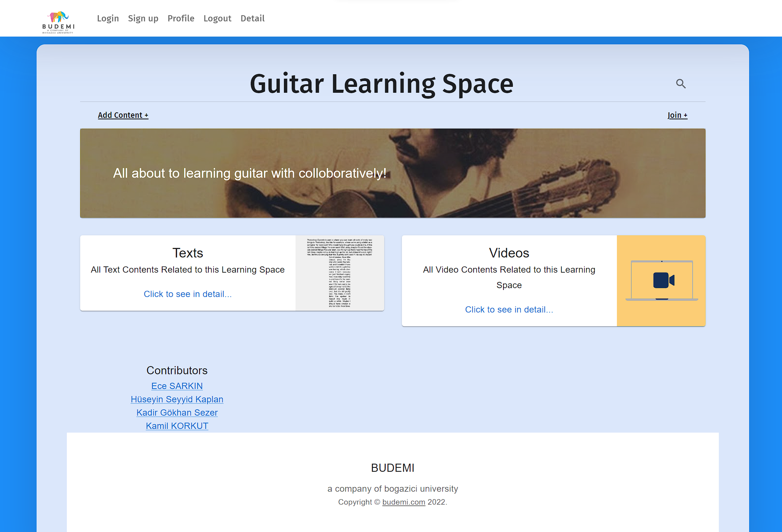The image size is (782, 532).
Task: Open Texts details via 'Click to see in detail'
Action: point(188,294)
